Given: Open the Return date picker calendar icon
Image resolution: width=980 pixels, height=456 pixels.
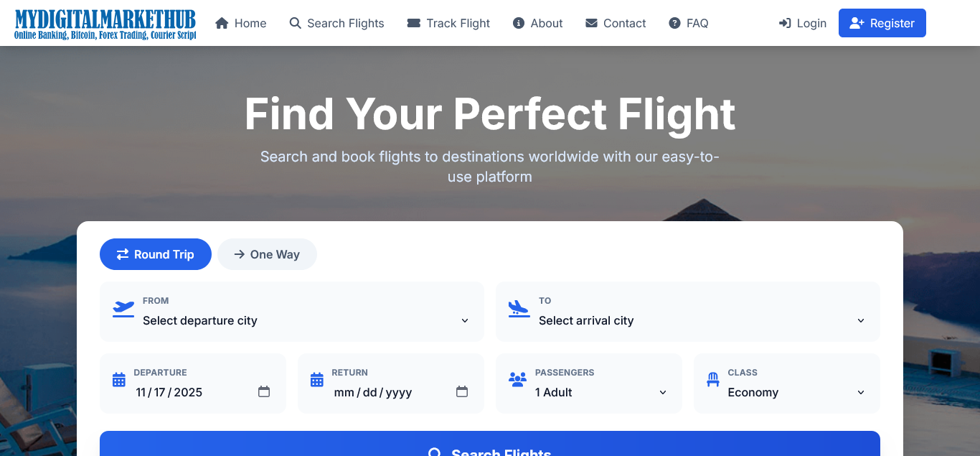Looking at the screenshot, I should click(462, 392).
